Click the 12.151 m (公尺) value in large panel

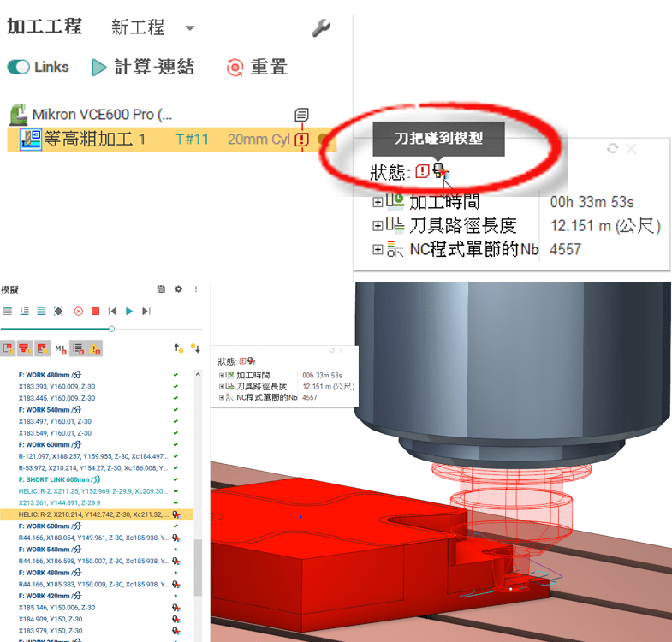605,226
